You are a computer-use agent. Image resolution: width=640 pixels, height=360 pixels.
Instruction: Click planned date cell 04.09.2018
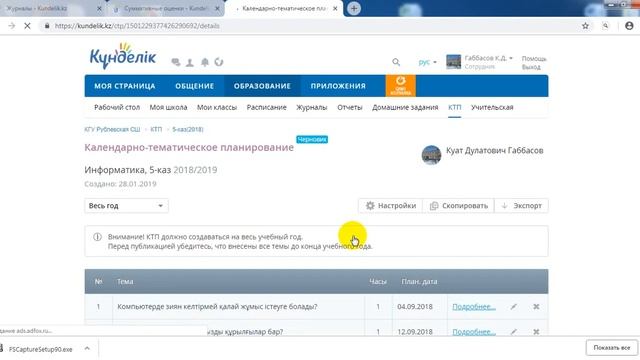click(x=415, y=307)
